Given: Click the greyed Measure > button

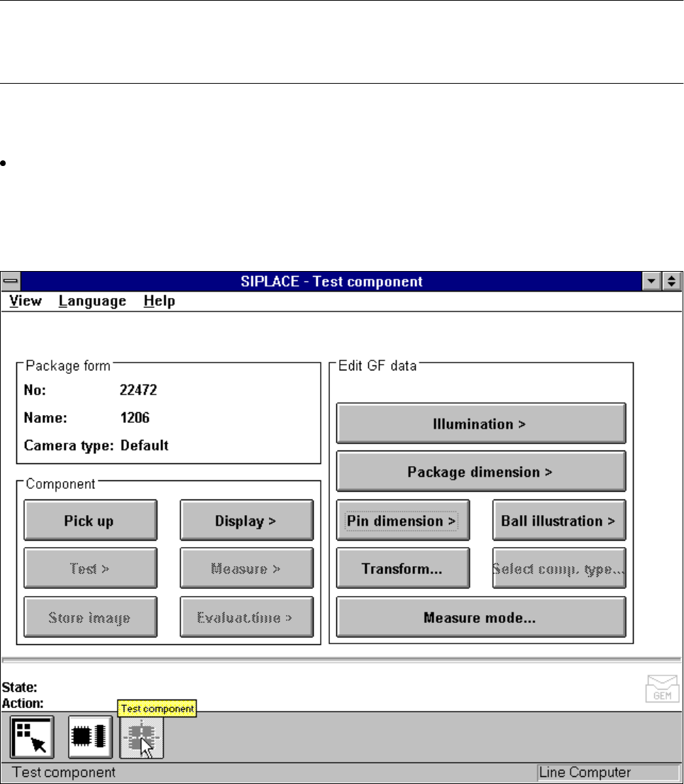Looking at the screenshot, I should [x=246, y=568].
